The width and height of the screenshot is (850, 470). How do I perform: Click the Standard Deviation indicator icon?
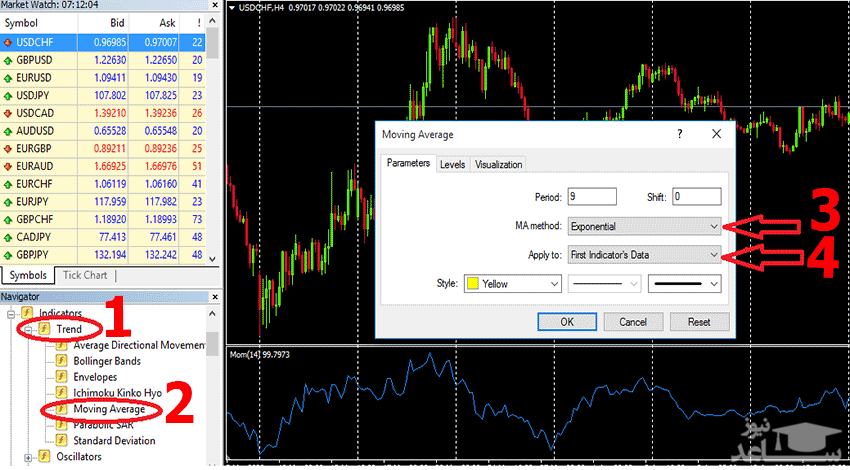click(62, 441)
